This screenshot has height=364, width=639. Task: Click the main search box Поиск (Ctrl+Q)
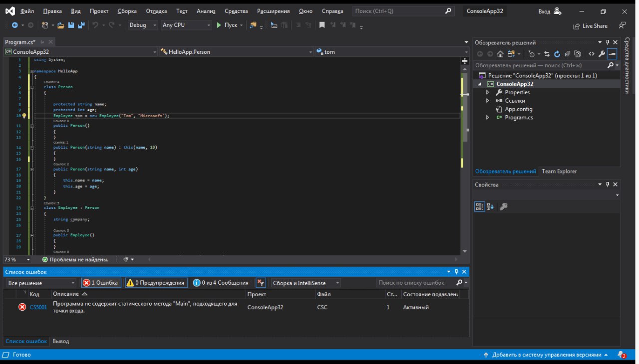[x=403, y=11]
